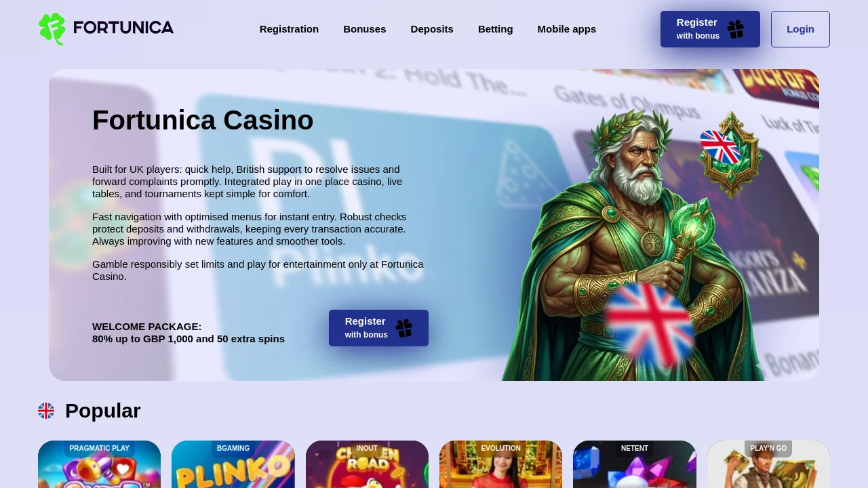Click the gift icon in the banner Register button
The image size is (868, 488).
pos(404,328)
